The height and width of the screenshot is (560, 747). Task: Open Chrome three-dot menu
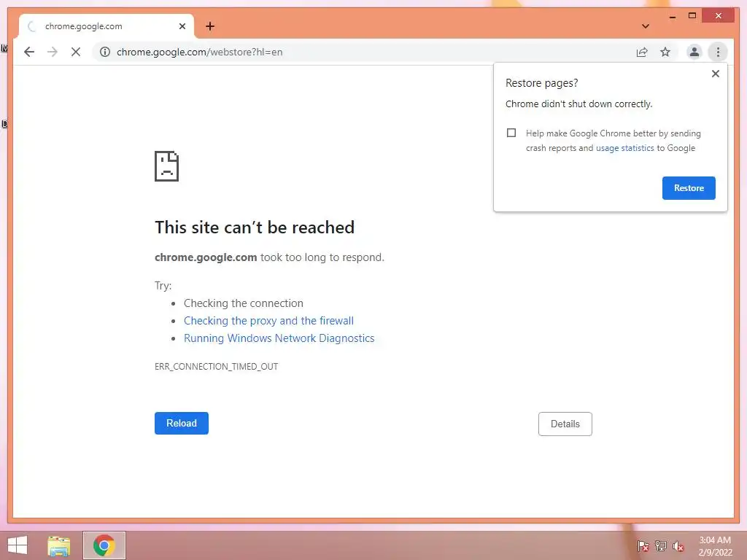point(718,52)
